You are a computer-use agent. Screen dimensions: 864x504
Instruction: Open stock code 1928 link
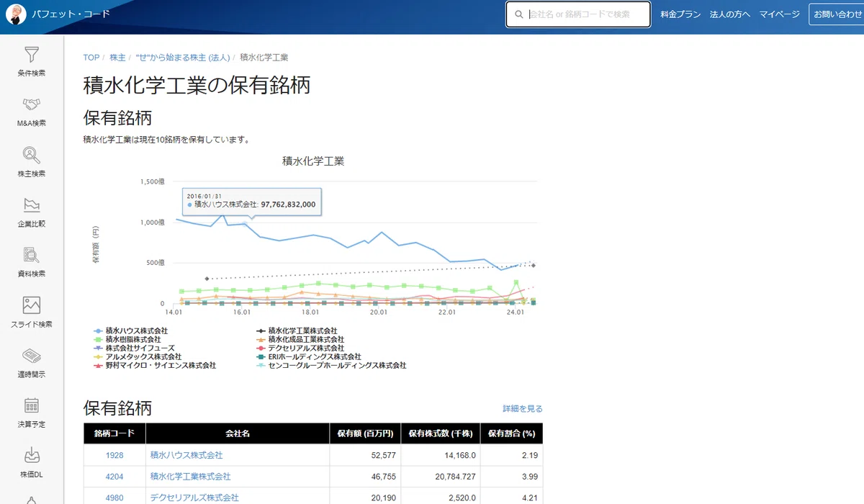(114, 456)
